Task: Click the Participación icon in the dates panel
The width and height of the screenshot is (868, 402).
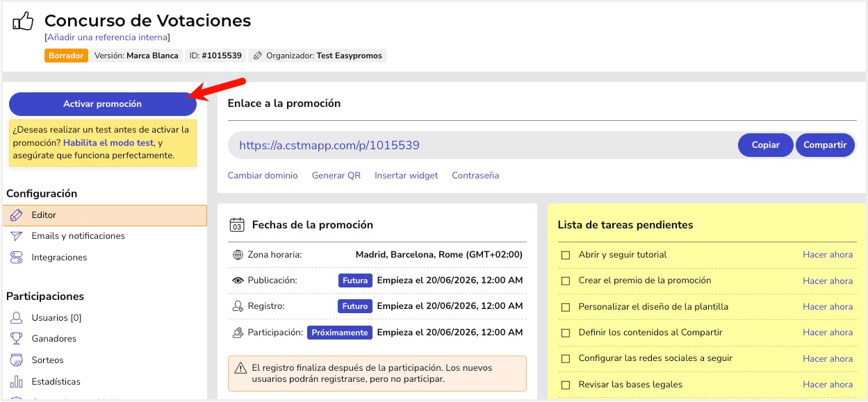Action: 238,333
